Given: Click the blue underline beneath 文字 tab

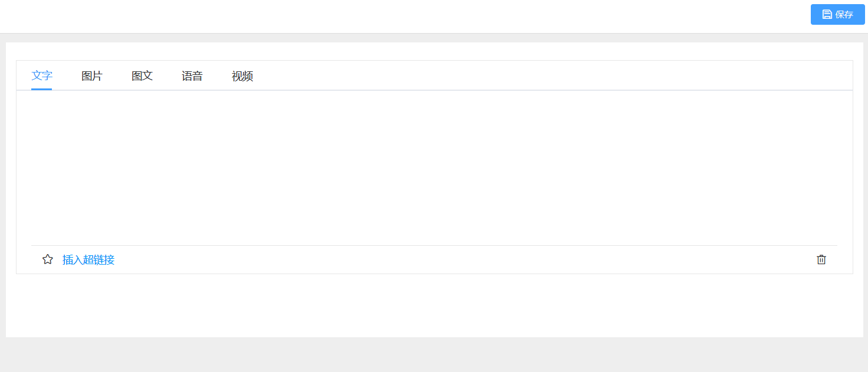Looking at the screenshot, I should coord(42,89).
